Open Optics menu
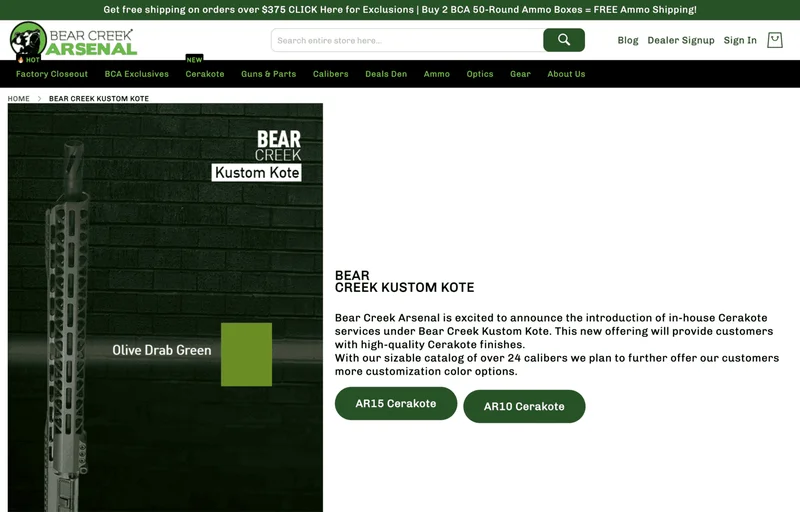The height and width of the screenshot is (512, 800). (x=480, y=74)
